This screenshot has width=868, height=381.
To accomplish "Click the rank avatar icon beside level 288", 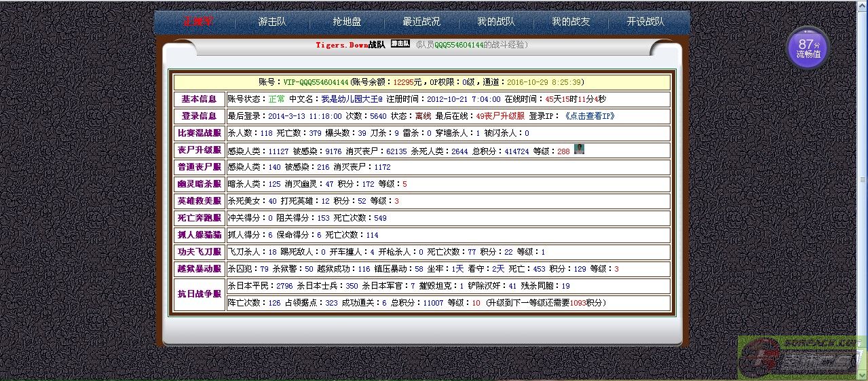I will [x=579, y=149].
